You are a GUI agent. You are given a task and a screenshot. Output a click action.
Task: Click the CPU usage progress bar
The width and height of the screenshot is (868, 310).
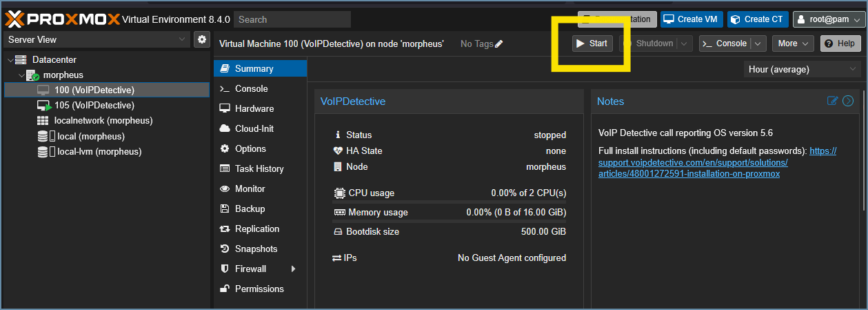pos(450,201)
